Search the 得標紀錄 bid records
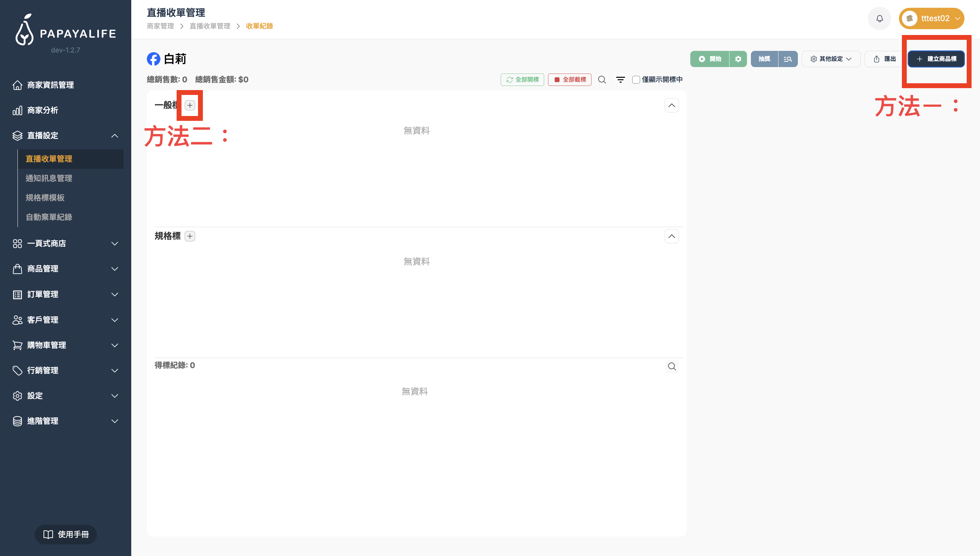Screen dimensions: 980x556 [x=672, y=366]
